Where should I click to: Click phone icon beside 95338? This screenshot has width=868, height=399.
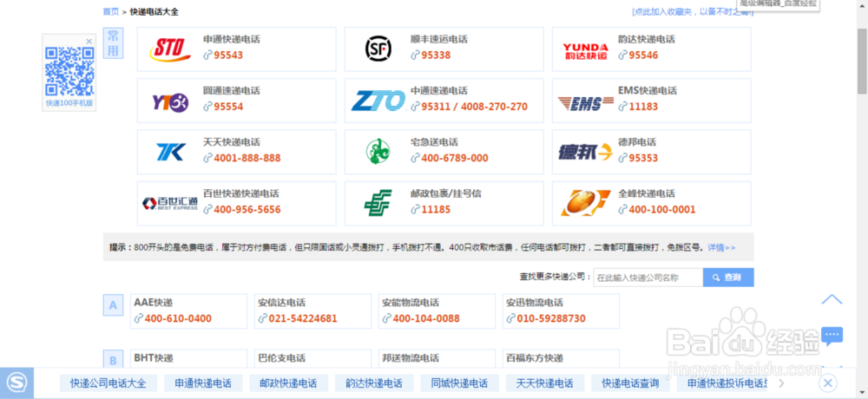pyautogui.click(x=415, y=56)
